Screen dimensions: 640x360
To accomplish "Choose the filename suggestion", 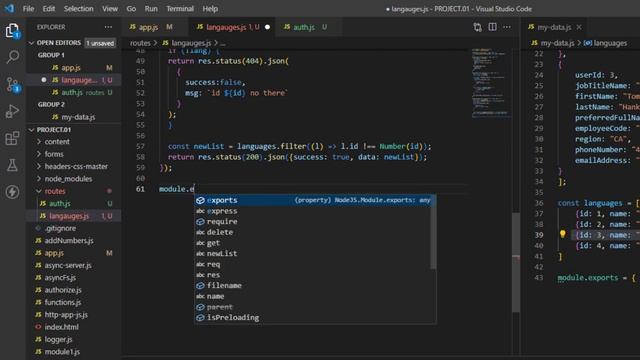I will pyautogui.click(x=313, y=285).
